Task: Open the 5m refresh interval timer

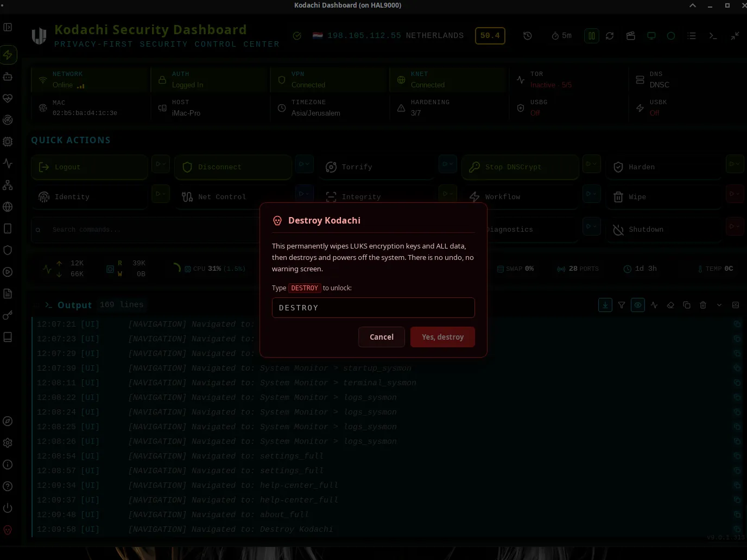Action: [561, 36]
